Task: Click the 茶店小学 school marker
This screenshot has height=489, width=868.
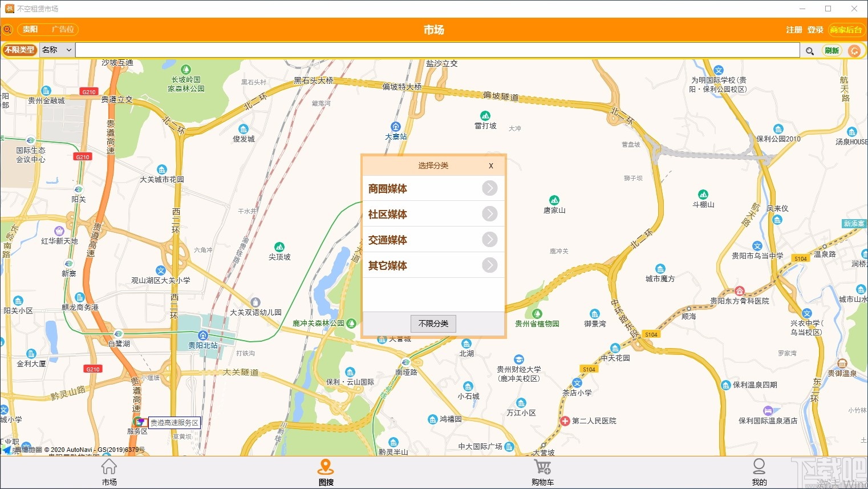Action: click(577, 383)
